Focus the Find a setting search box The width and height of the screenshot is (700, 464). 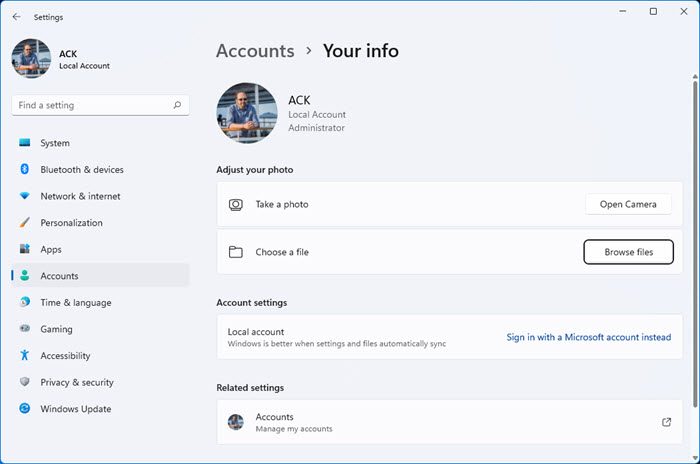click(90, 105)
